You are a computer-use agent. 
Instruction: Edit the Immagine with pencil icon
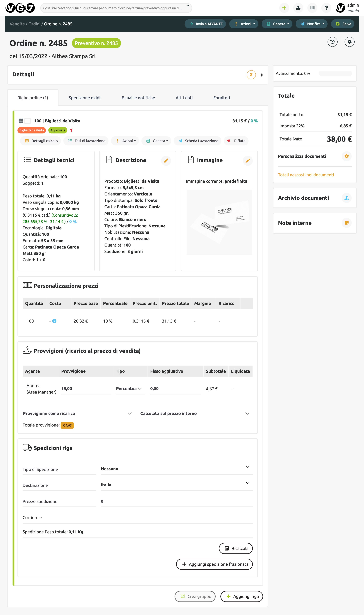(x=248, y=161)
